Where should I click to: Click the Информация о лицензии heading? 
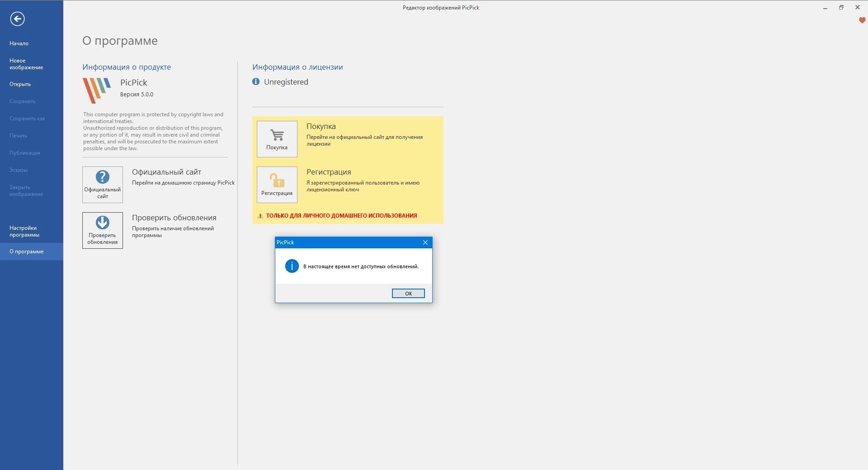click(x=297, y=67)
